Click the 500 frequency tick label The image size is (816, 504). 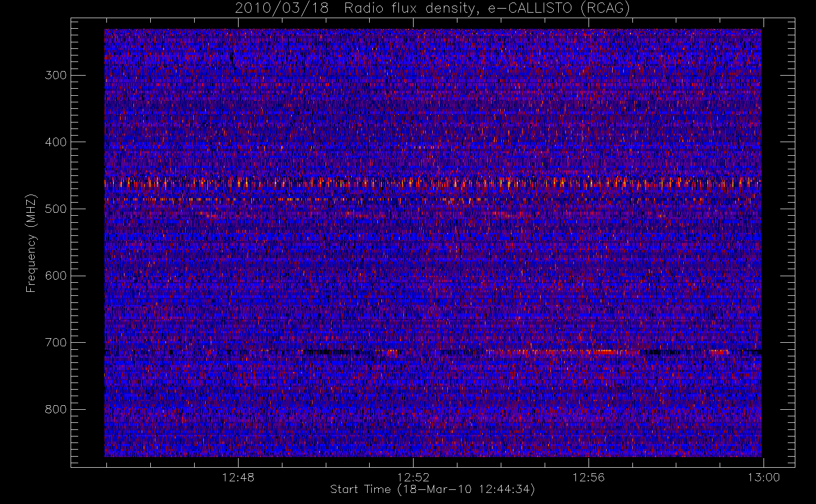[x=56, y=209]
